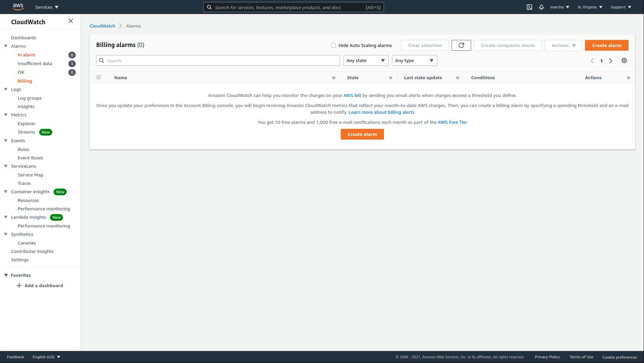Open table preferences gear icon
The image size is (644, 363).
[624, 61]
